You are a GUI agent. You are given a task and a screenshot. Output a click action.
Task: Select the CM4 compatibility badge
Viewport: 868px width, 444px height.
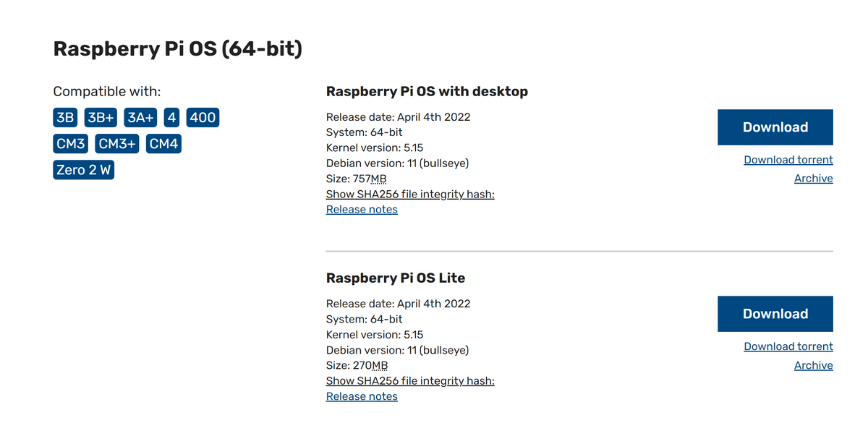coord(163,144)
